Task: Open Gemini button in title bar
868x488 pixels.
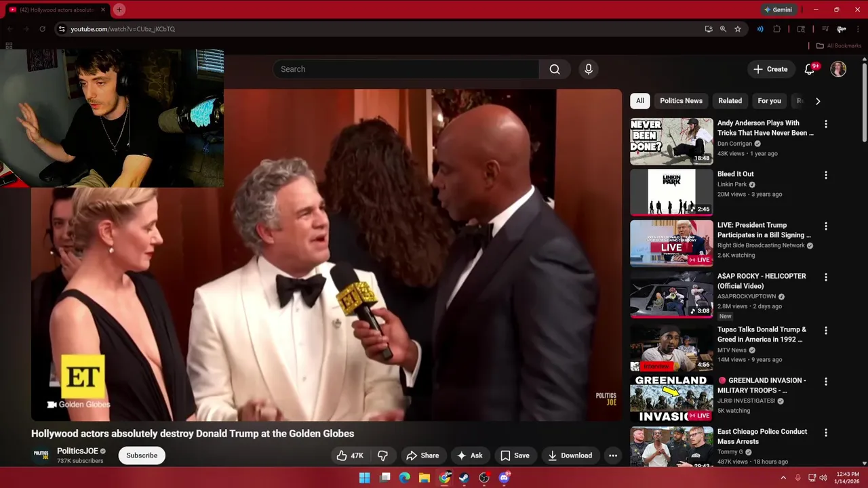Action: (x=778, y=9)
